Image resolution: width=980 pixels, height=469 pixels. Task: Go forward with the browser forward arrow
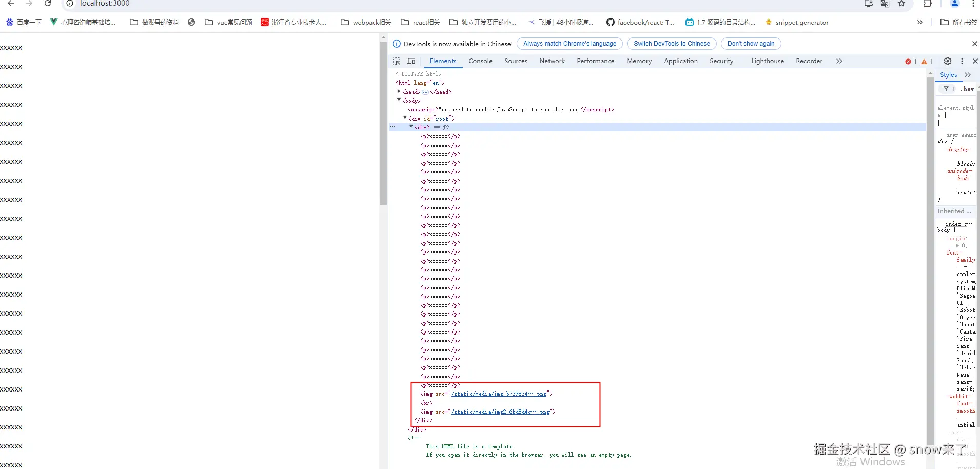pyautogui.click(x=29, y=3)
